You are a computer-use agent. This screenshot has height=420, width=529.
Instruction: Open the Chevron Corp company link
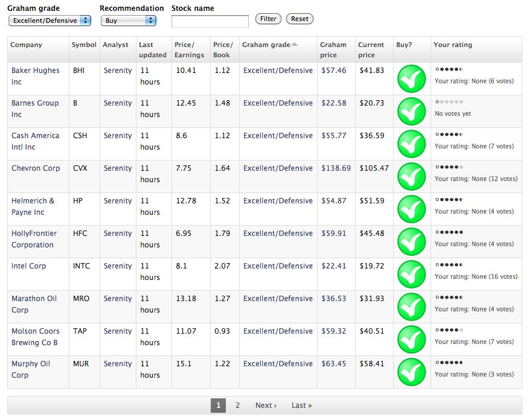coord(36,168)
